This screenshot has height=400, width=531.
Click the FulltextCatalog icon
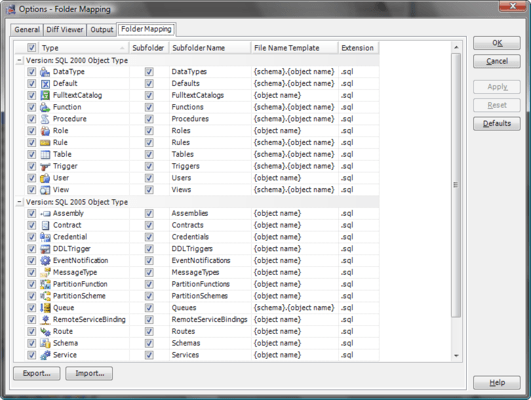[x=45, y=96]
